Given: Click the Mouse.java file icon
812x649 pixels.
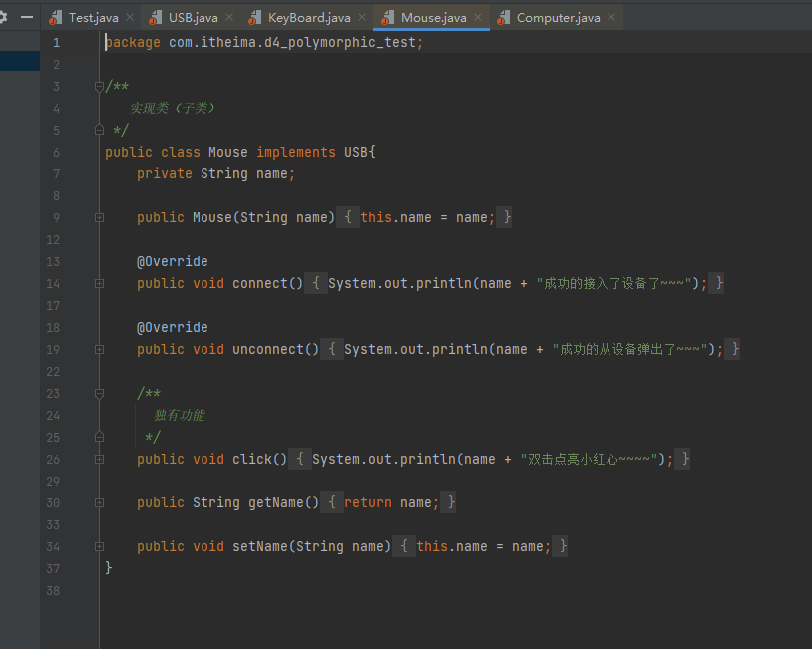Looking at the screenshot, I should click(x=387, y=18).
